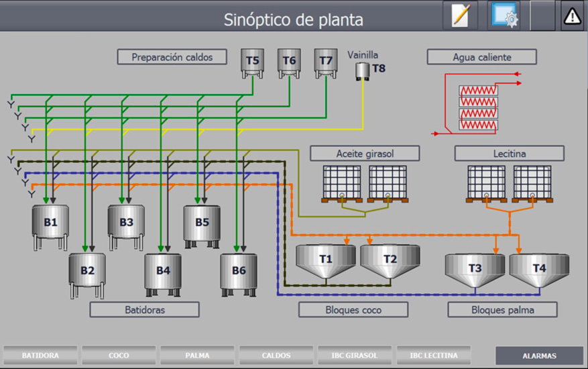Click mixer tank B4
This screenshot has width=588, height=369.
[163, 272]
